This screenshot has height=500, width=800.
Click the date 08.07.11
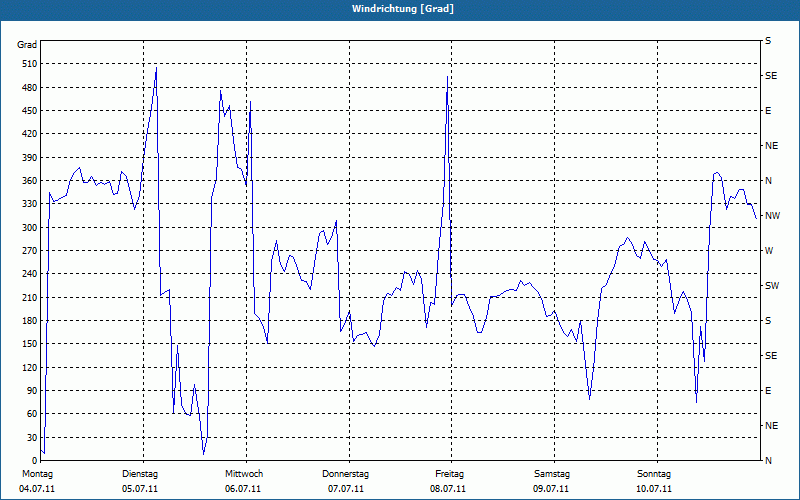click(x=448, y=489)
